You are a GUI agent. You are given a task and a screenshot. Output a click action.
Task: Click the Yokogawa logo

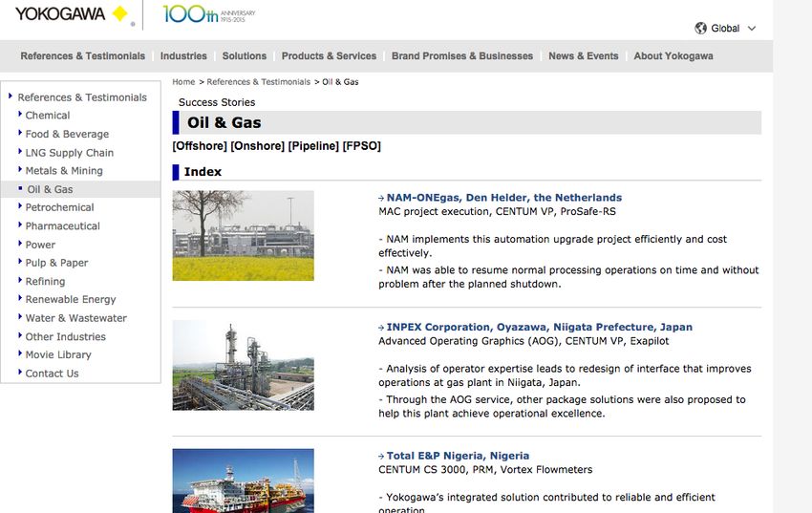(72, 14)
